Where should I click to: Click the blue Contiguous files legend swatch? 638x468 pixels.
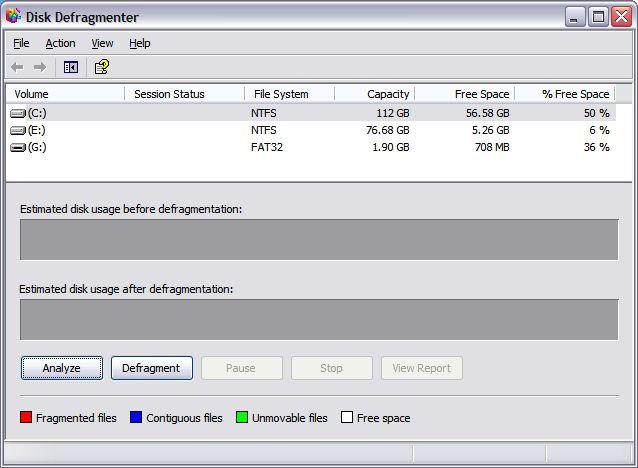(136, 418)
